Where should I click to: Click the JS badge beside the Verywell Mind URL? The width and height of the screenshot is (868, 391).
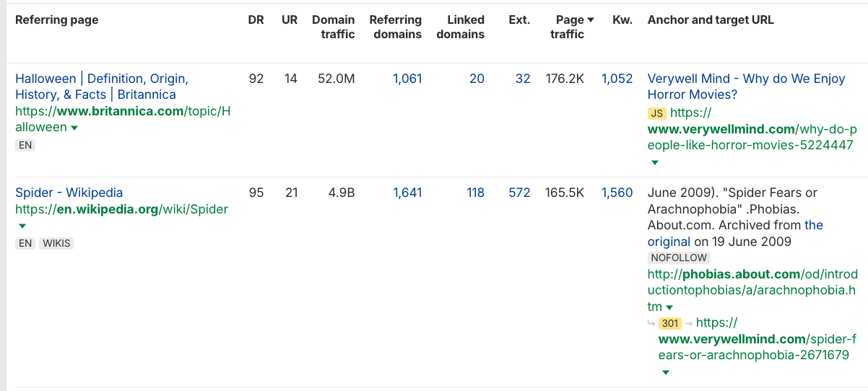click(x=656, y=113)
